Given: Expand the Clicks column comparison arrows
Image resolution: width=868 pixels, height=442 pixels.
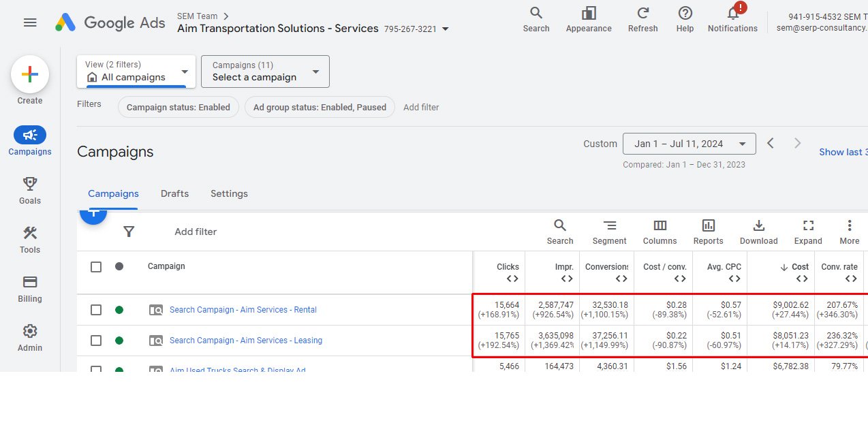Looking at the screenshot, I should click(512, 279).
